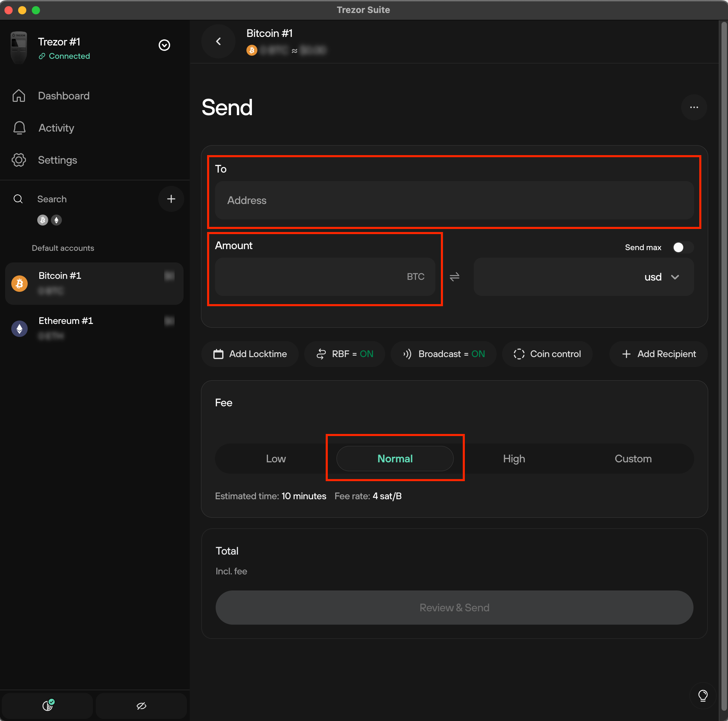Click the sidebar search magnifier icon
The height and width of the screenshot is (721, 728).
[18, 199]
